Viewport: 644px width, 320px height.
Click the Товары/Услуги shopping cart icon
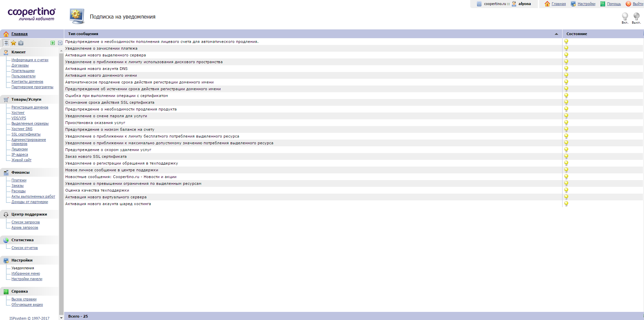6,99
